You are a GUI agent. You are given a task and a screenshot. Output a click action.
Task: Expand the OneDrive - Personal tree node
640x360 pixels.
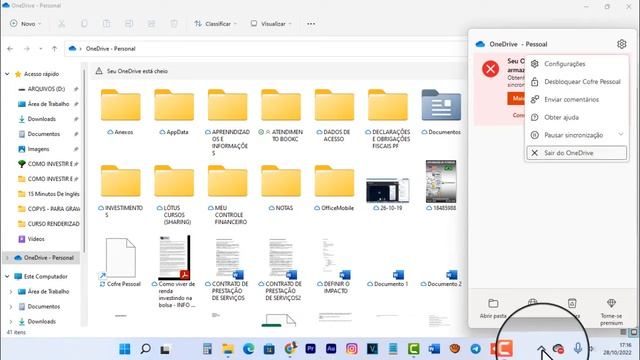tap(7, 258)
